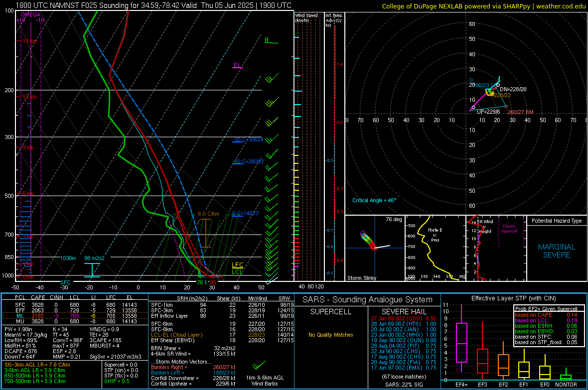Click the Theta-E v. Pres plot label
This screenshot has width=588, height=390.
point(435,235)
